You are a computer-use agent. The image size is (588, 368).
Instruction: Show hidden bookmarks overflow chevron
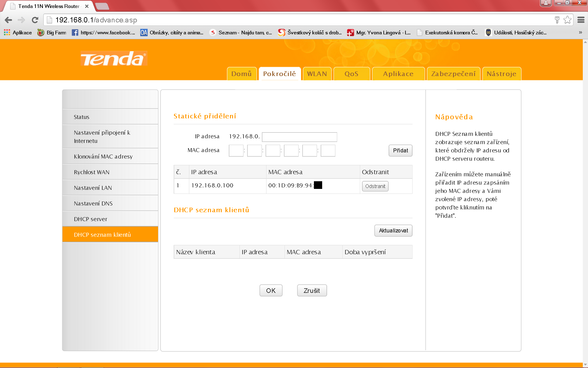(580, 33)
